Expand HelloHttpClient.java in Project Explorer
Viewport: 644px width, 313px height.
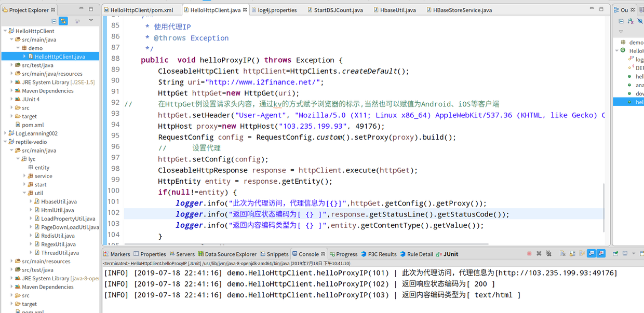point(24,56)
